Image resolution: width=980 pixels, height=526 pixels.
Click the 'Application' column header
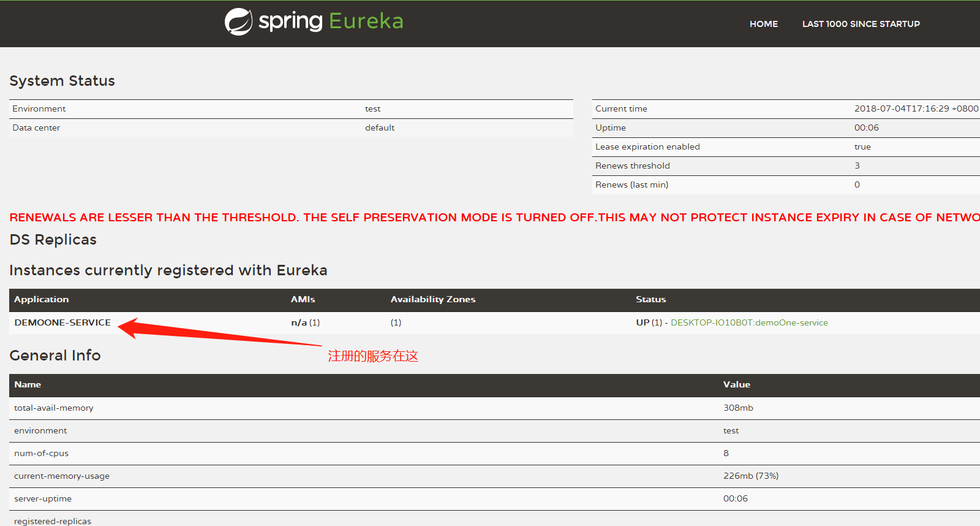42,299
